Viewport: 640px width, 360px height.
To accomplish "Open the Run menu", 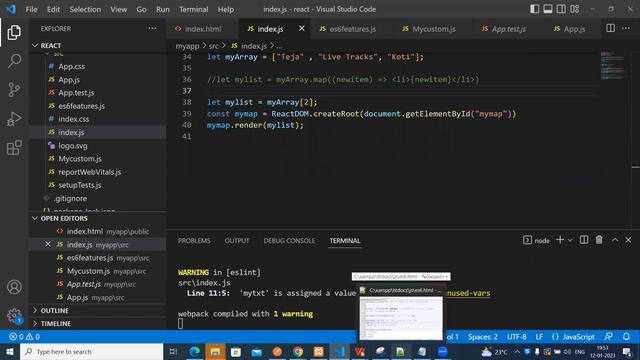I will coord(162,9).
